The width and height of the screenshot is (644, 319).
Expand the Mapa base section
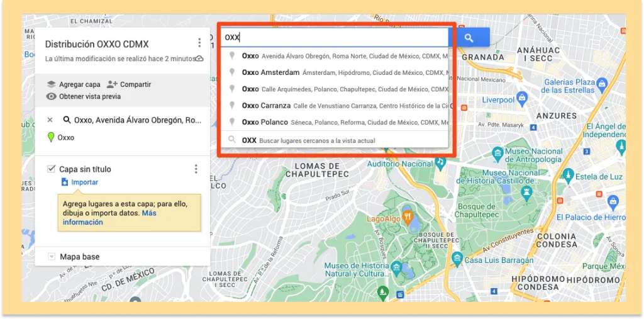(x=52, y=257)
